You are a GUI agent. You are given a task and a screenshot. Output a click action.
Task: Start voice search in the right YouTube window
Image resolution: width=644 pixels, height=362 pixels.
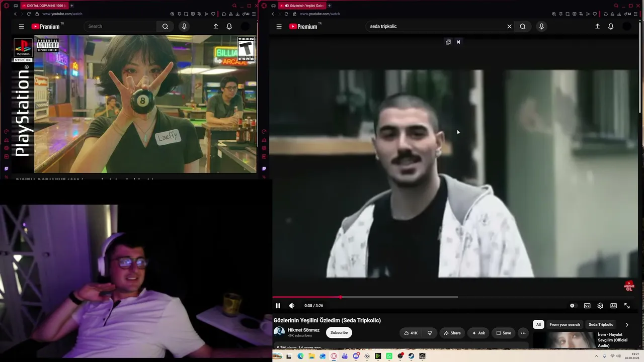pos(541,26)
